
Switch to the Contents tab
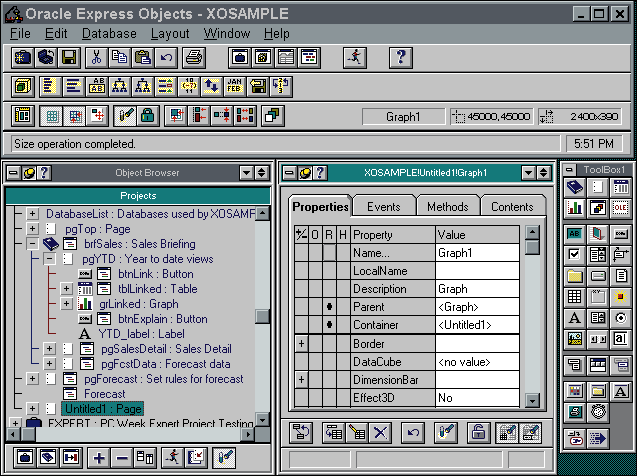512,207
